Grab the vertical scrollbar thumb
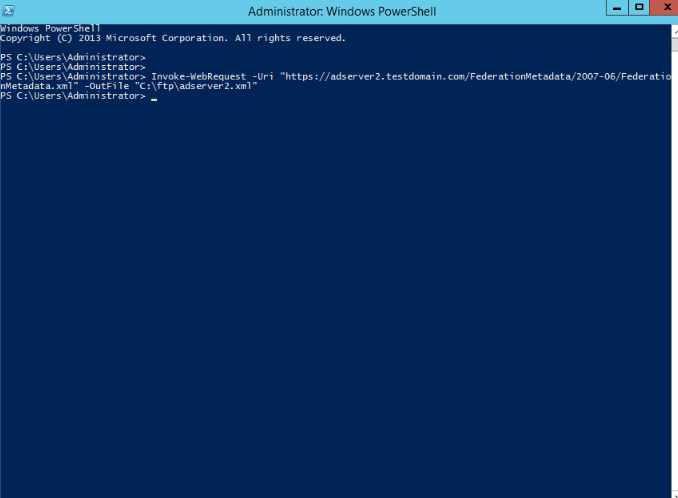Viewport: 678px width, 498px height. 675,45
